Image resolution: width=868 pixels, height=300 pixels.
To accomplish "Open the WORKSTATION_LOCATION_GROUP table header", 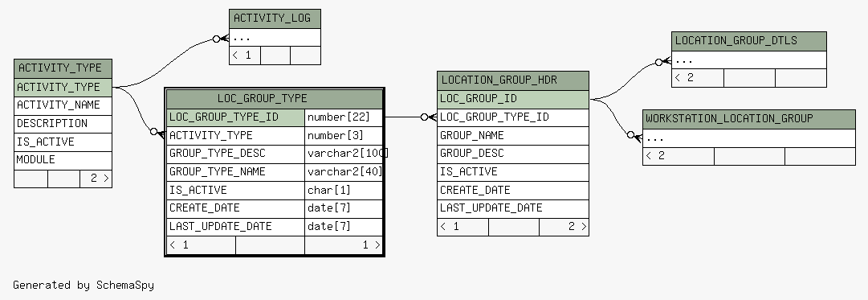I will coord(749,119).
